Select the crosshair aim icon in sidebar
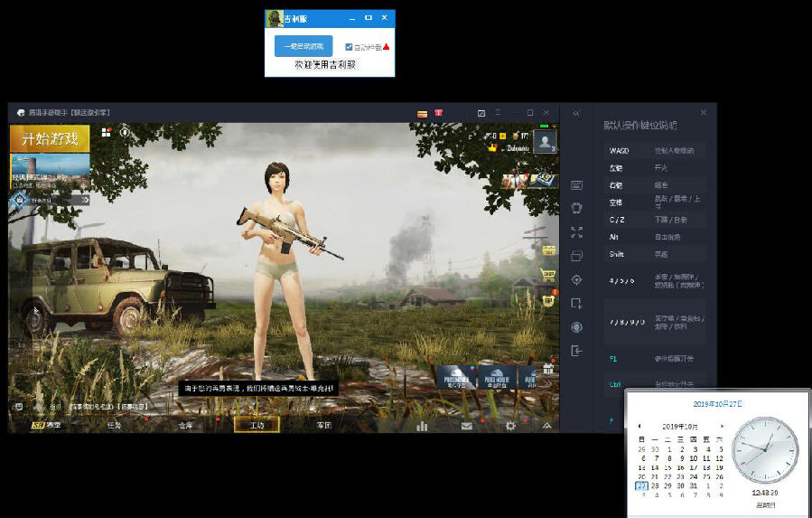Screen dimensions: 812x518 pyautogui.click(x=576, y=280)
